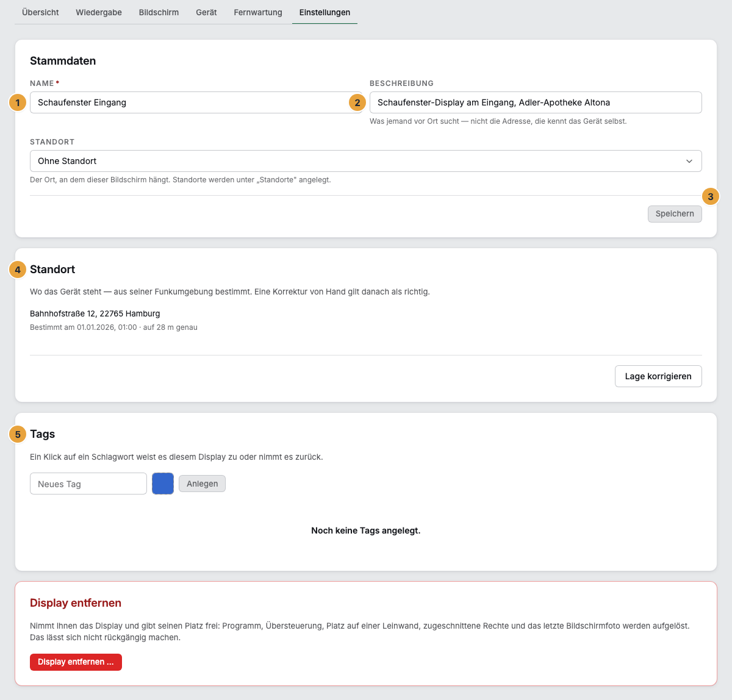Open the Standort dropdown showing Ohne Standort
This screenshot has height=700, width=732.
tap(366, 161)
